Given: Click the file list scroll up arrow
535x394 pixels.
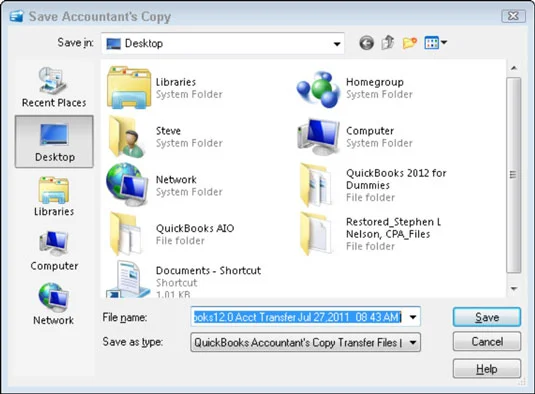Looking at the screenshot, I should [x=514, y=68].
